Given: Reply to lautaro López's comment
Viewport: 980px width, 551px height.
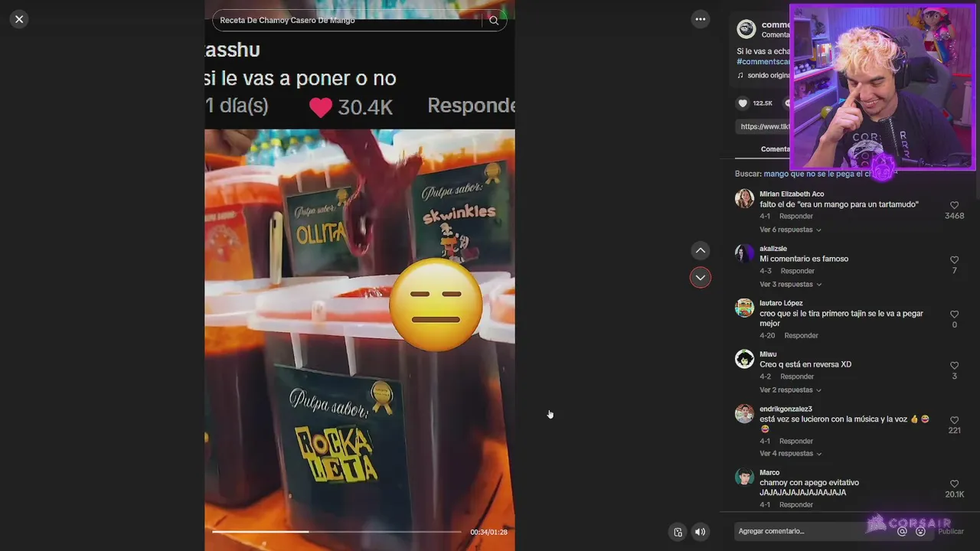Looking at the screenshot, I should (801, 335).
